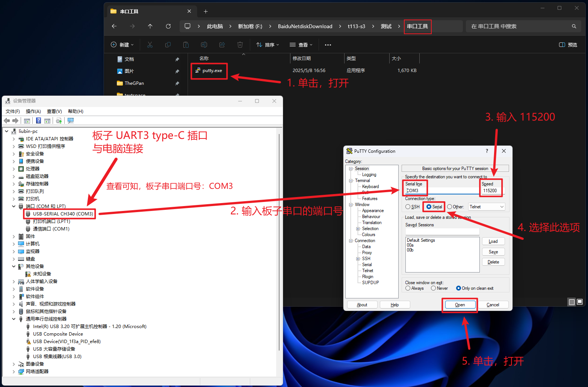Open the 查看(V) menu in Device Manager

[x=54, y=111]
